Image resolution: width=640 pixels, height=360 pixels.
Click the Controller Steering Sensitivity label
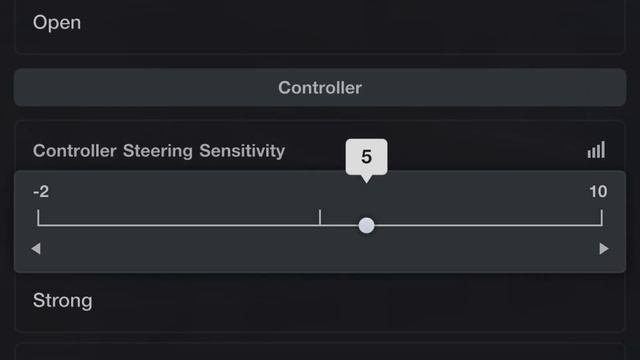pos(159,151)
